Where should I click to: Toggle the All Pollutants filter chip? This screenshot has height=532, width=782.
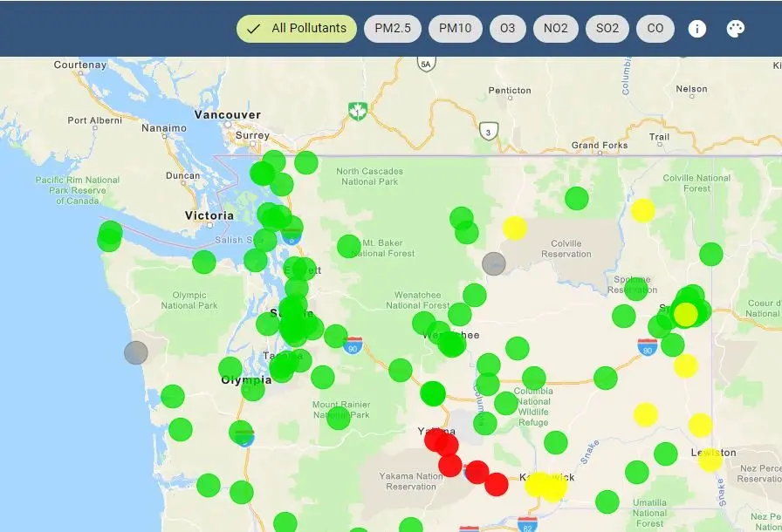point(297,29)
